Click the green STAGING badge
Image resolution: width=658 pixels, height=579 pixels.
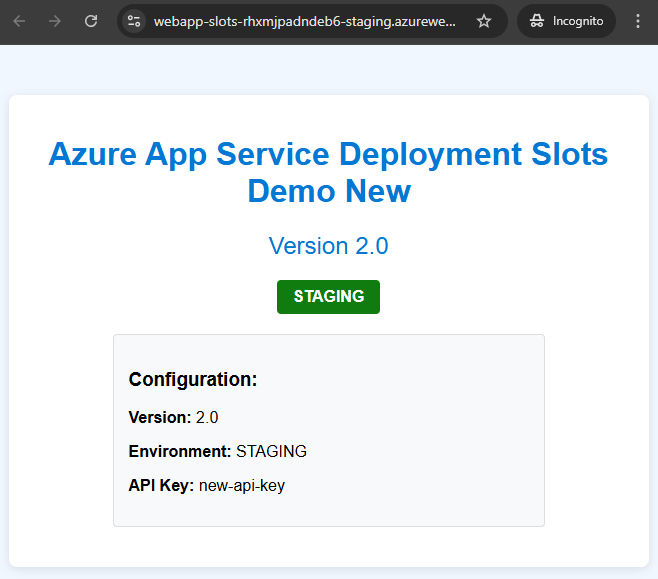[x=329, y=297]
